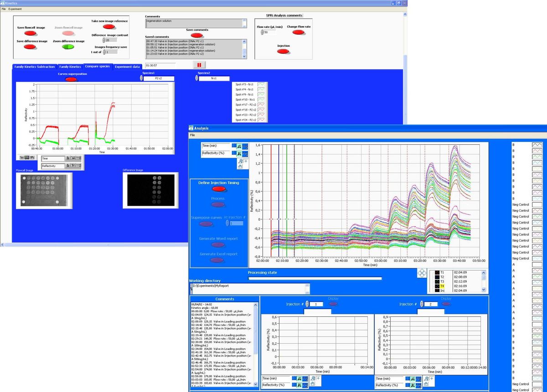Toggle visibility for Spot n°3 - N c1
The width and height of the screenshot is (547, 392).
(x=261, y=84)
